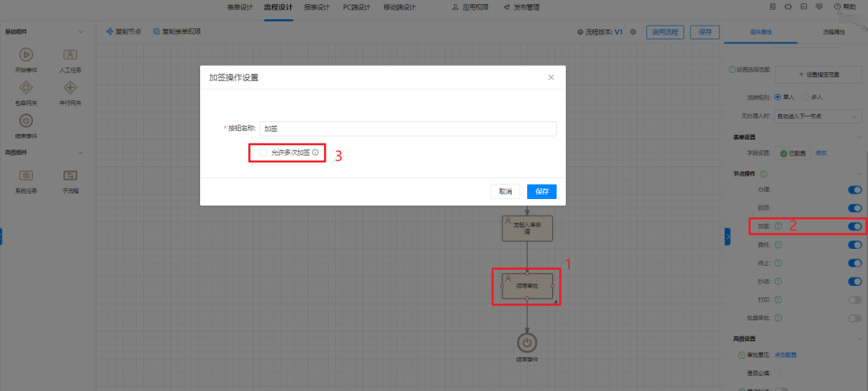868x391 pixels.
Task: Select the 人工任务 manual task component
Action: click(70, 59)
